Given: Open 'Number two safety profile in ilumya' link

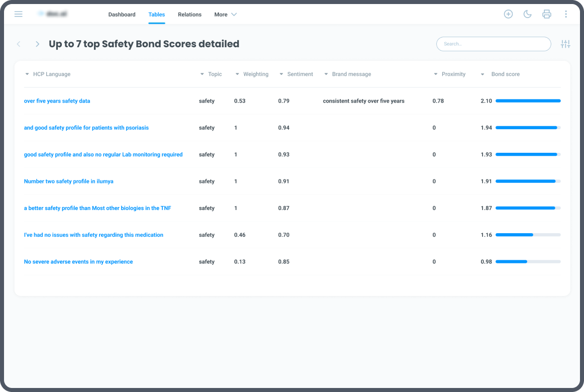Looking at the screenshot, I should coord(68,181).
